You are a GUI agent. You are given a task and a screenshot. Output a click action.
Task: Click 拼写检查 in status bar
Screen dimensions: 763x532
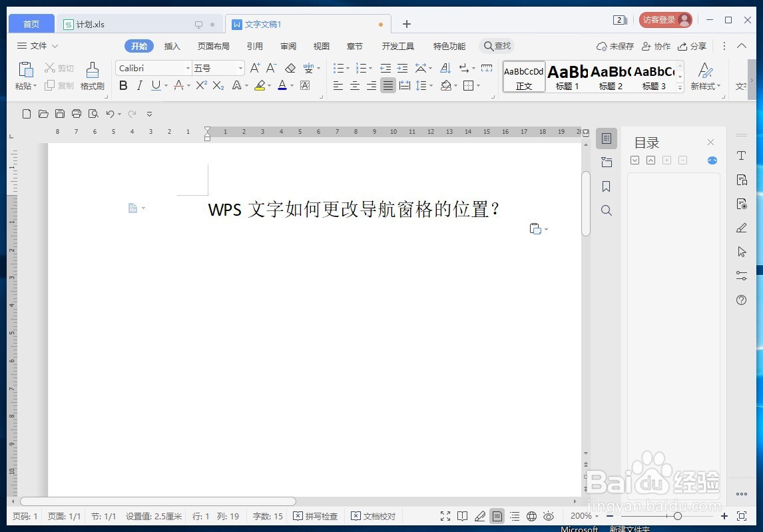[x=316, y=516]
